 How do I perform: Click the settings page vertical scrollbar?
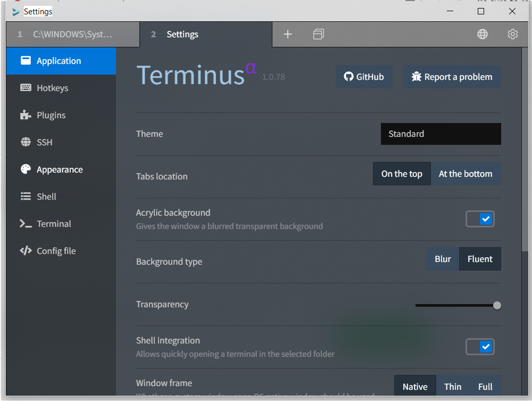tap(525, 150)
